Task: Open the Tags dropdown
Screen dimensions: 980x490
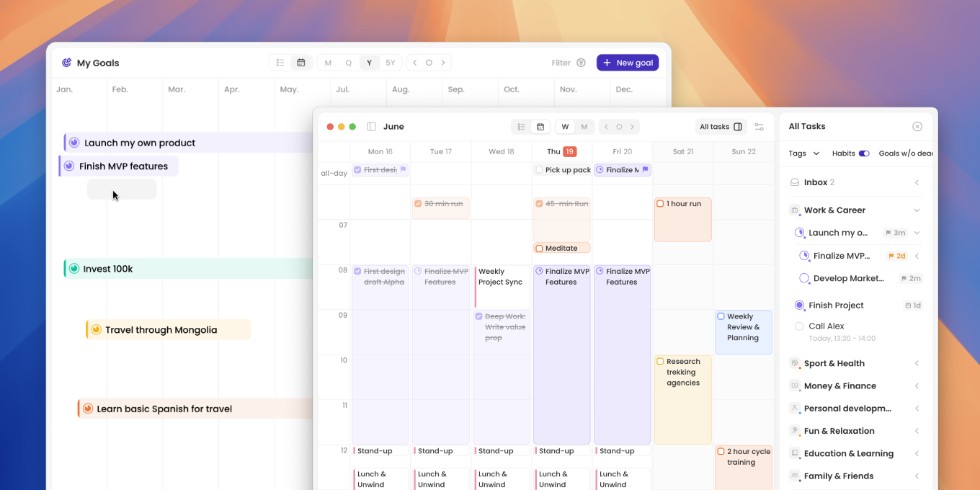Action: [803, 153]
